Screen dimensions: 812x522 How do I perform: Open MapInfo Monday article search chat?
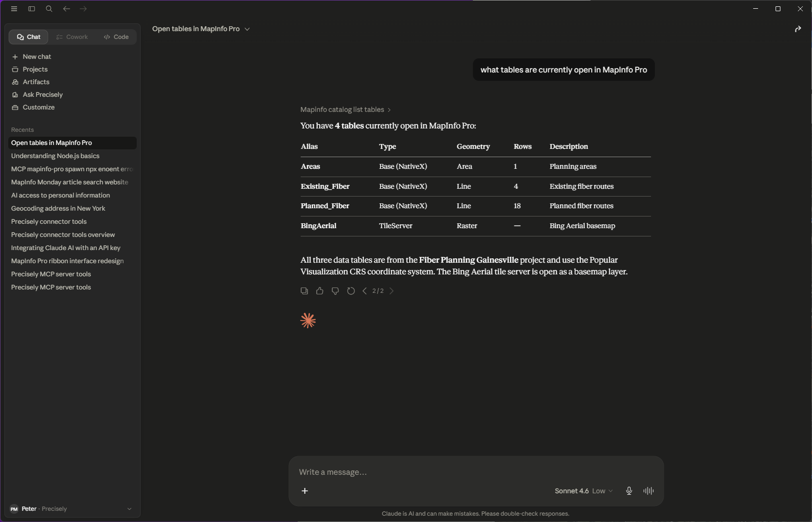[72, 182]
